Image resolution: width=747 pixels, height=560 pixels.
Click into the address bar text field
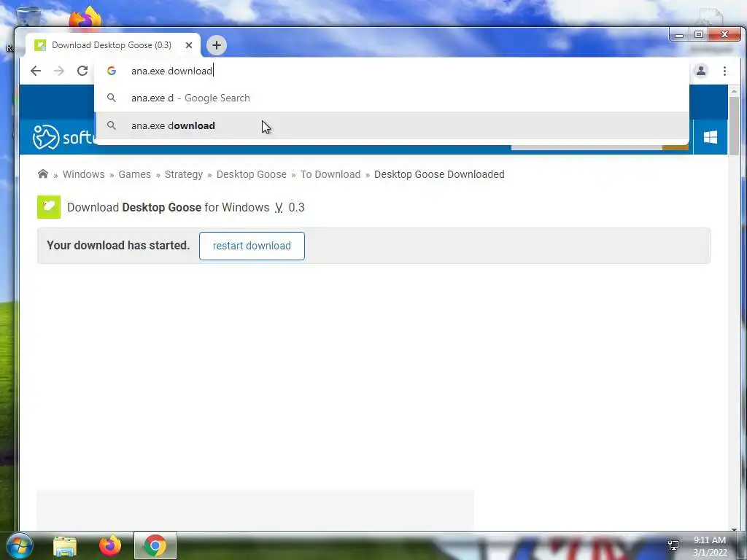tap(391, 71)
